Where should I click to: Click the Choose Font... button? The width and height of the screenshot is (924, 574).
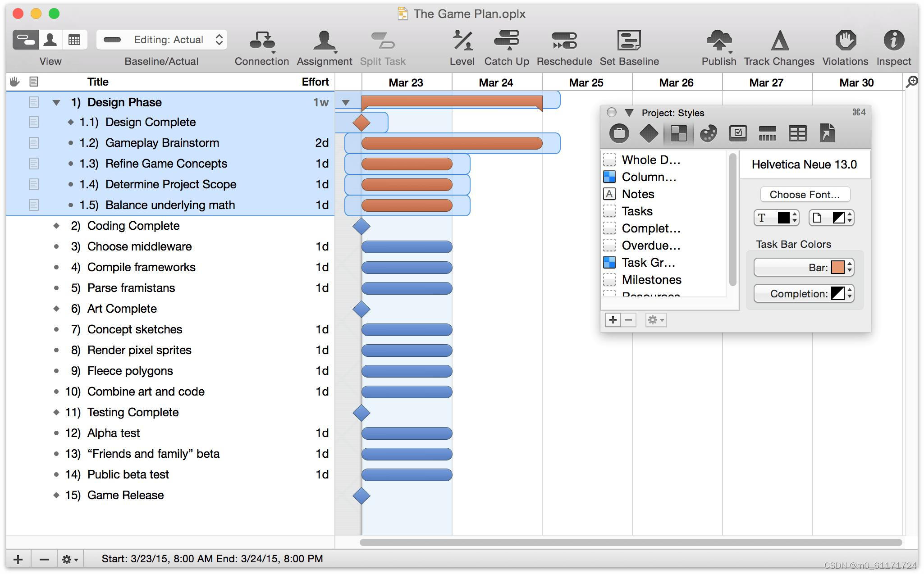coord(805,195)
